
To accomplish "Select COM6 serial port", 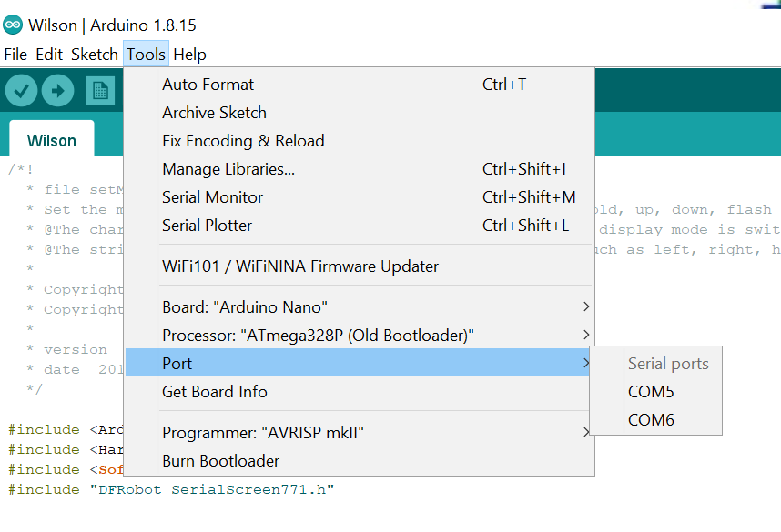I will click(x=651, y=420).
